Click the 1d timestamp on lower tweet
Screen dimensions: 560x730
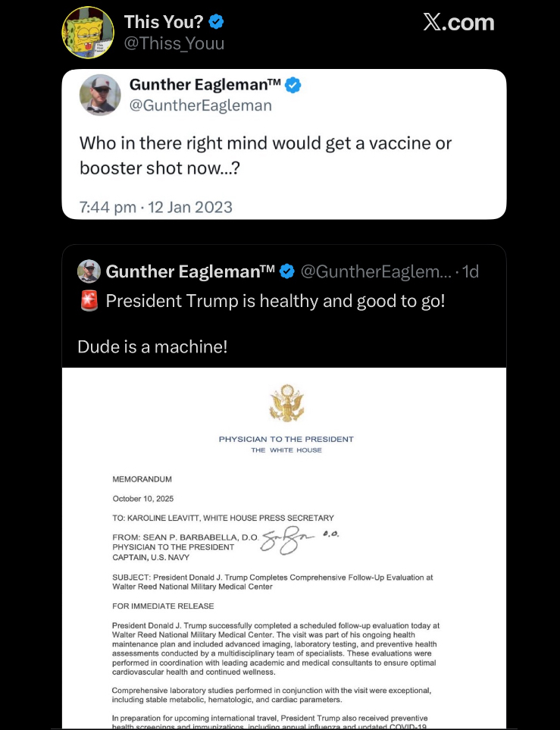coord(471,271)
